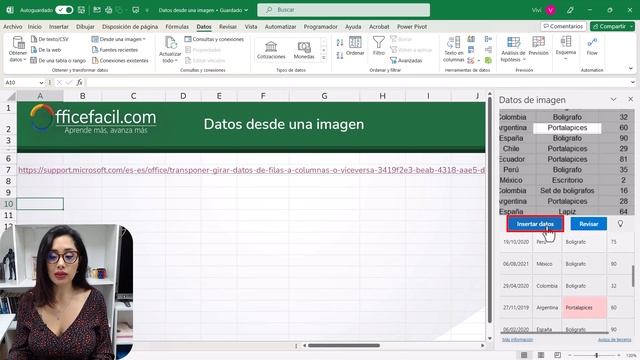
Task: Click the Compartir button
Action: (612, 26)
